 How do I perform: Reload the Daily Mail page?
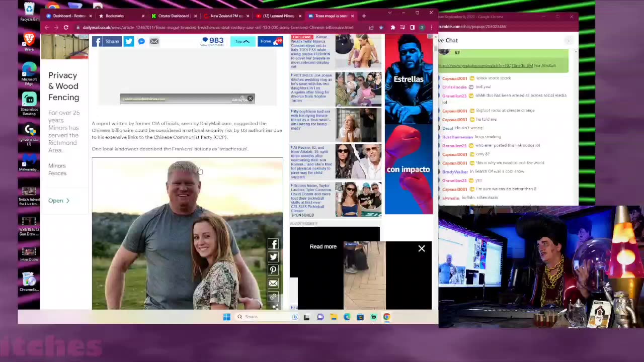pos(66,27)
